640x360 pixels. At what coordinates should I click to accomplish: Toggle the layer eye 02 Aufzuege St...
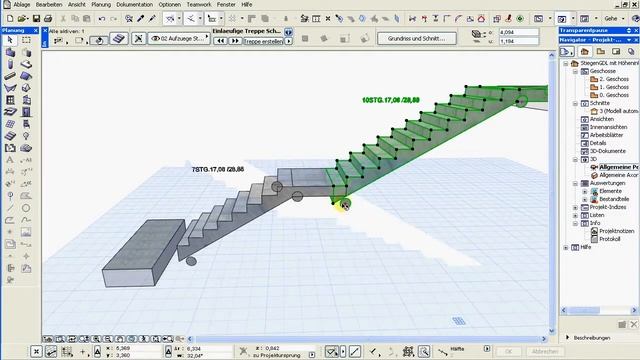pyautogui.click(x=155, y=39)
